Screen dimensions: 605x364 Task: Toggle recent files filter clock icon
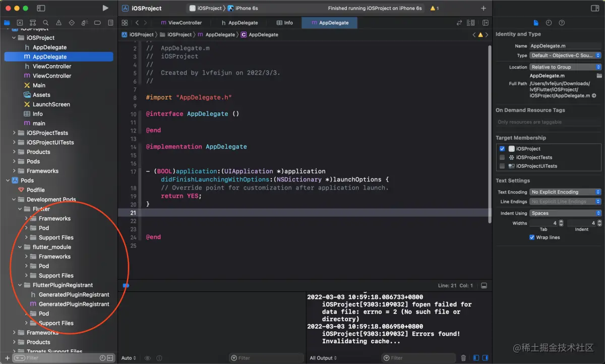click(103, 358)
